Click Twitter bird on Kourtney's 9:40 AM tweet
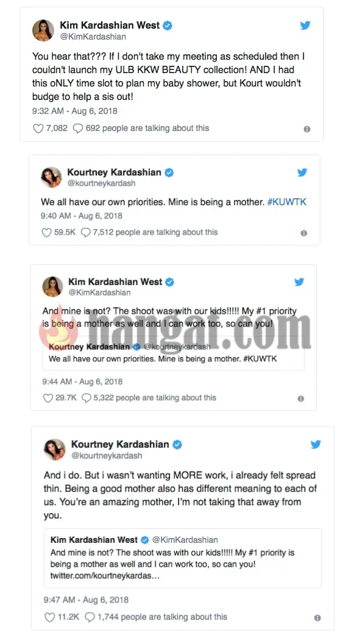This screenshot has width=357, height=644. tap(302, 172)
